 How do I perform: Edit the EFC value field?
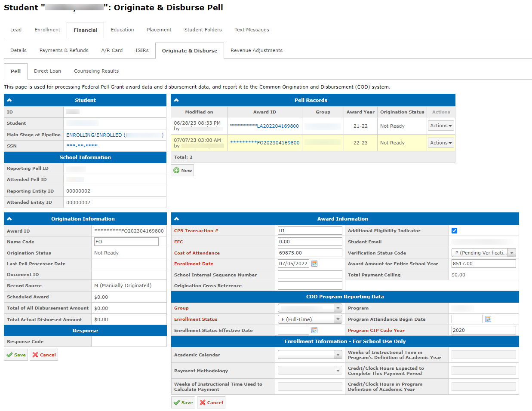click(310, 242)
